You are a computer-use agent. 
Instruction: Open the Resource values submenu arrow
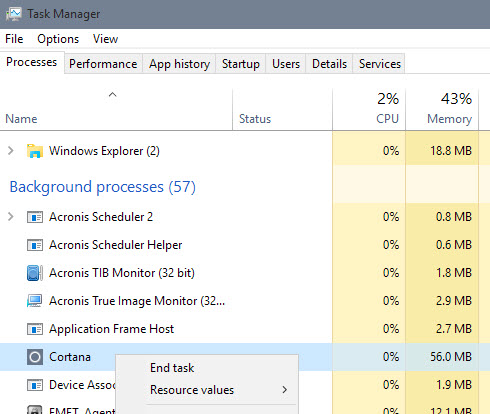tap(284, 390)
